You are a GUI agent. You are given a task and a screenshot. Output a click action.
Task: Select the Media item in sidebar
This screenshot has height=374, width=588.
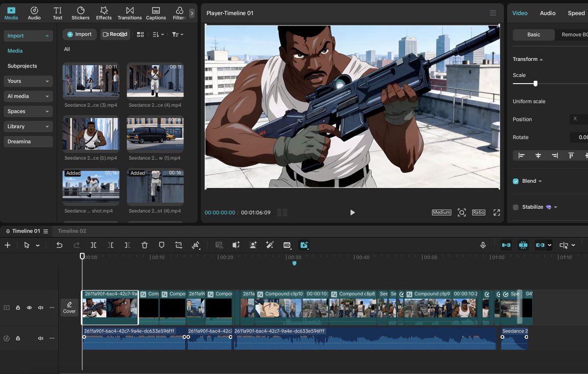(x=15, y=51)
